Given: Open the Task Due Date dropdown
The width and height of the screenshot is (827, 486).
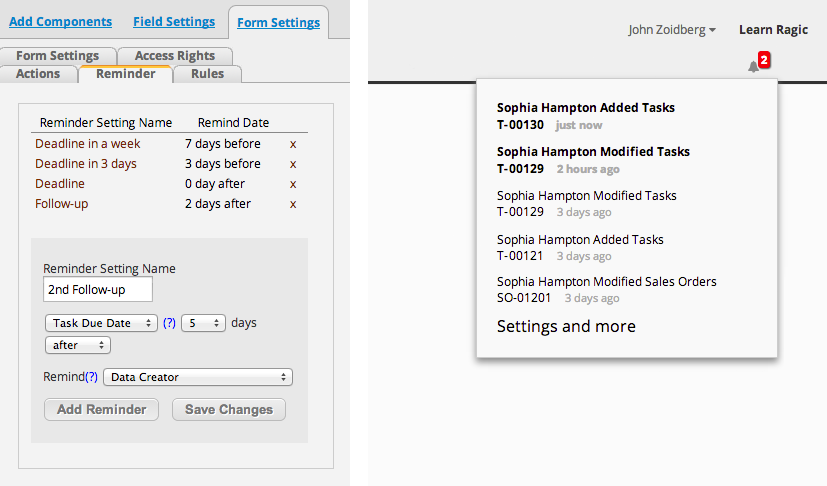Looking at the screenshot, I should coord(101,323).
